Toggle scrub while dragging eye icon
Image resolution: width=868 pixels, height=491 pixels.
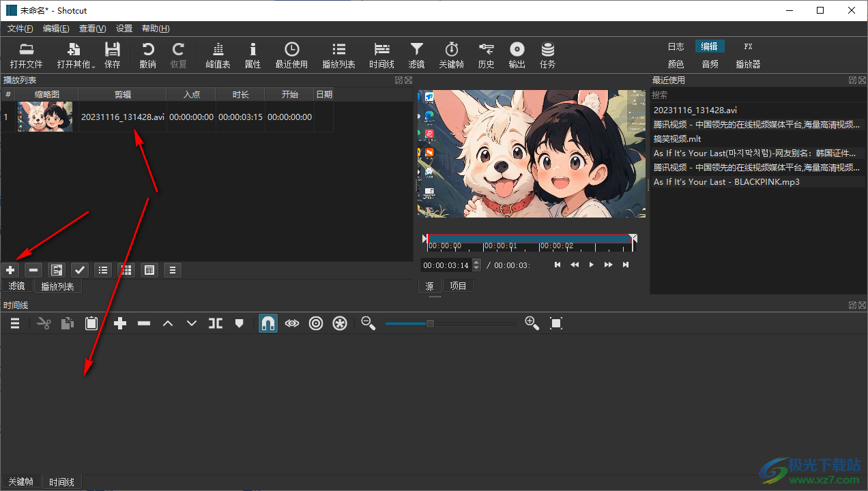point(292,323)
